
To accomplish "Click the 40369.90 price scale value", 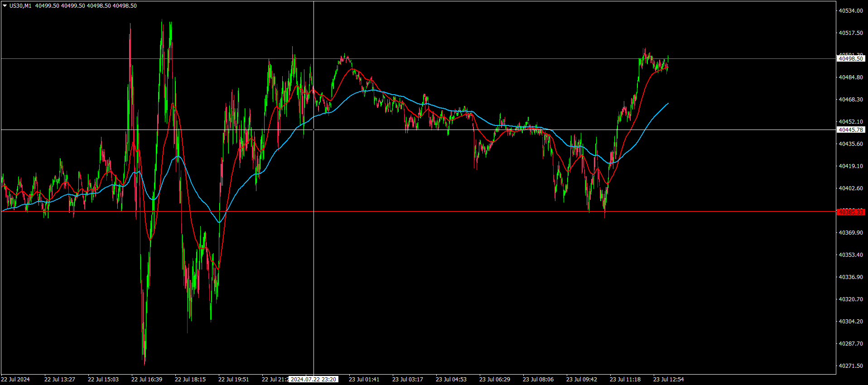I will 851,233.
